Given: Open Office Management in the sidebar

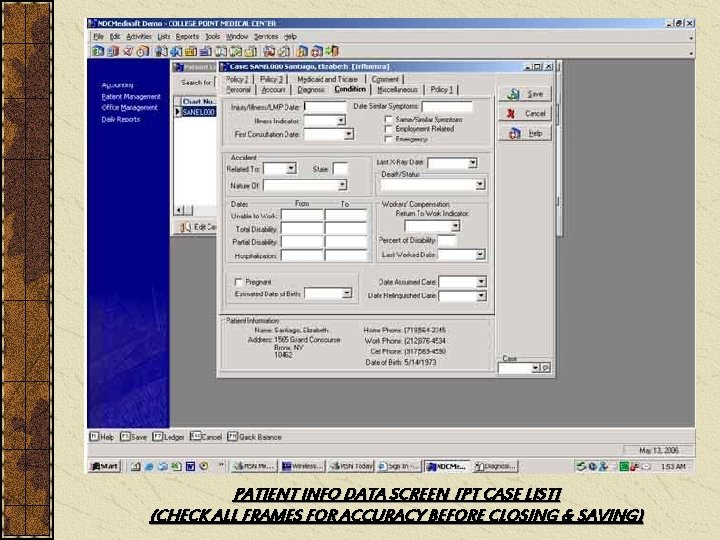Looking at the screenshot, I should (129, 107).
